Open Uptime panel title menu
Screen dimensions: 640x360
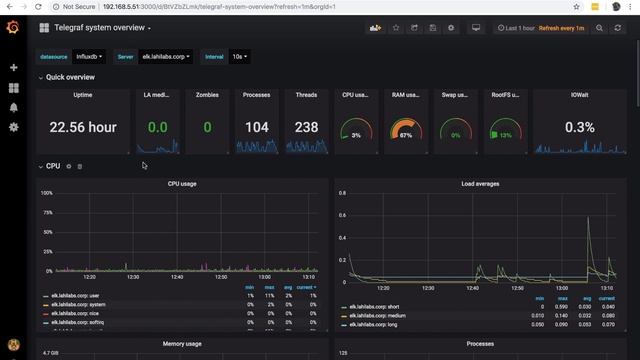(83, 95)
